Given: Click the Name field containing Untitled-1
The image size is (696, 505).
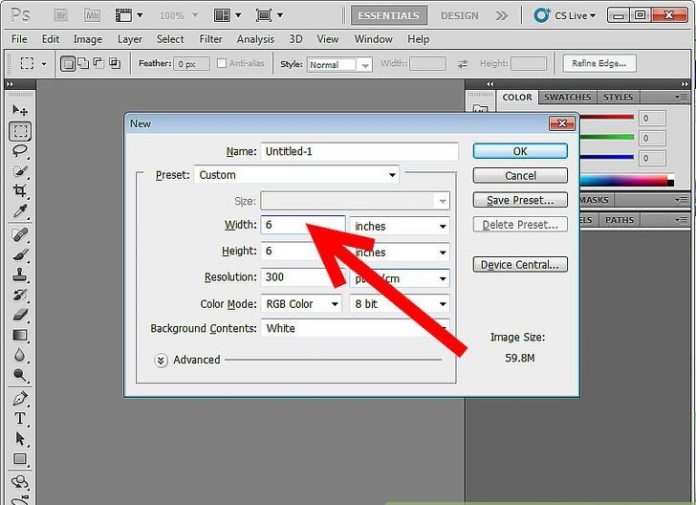Looking at the screenshot, I should [x=358, y=152].
